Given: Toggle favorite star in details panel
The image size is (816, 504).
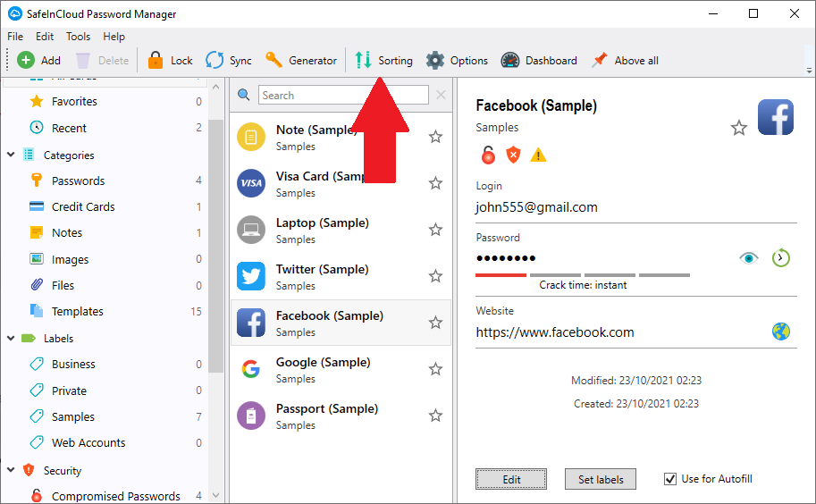Looking at the screenshot, I should pos(739,128).
